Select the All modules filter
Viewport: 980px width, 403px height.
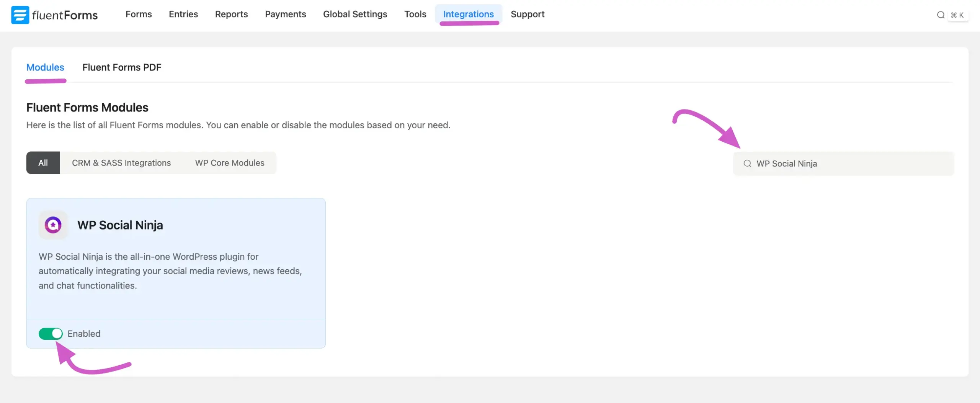pos(43,163)
